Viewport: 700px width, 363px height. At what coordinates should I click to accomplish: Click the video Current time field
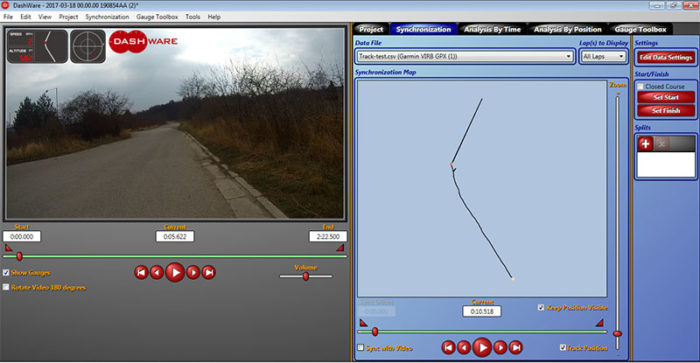tap(175, 236)
